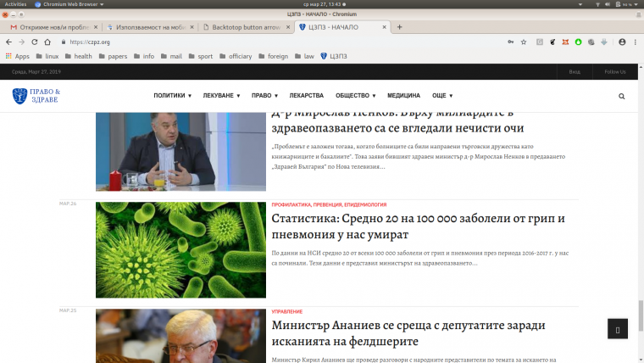The width and height of the screenshot is (644, 363).
Task: Open the flu and pneumonia statistics headline
Action: (418, 226)
